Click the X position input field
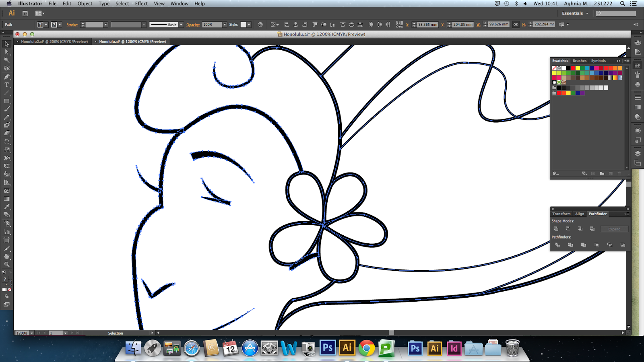644x362 pixels. [x=427, y=25]
